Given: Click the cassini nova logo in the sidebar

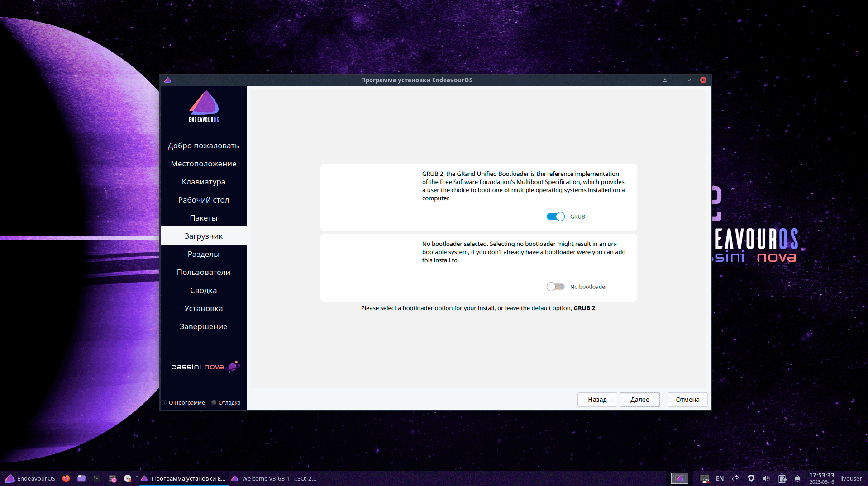Looking at the screenshot, I should 205,367.
